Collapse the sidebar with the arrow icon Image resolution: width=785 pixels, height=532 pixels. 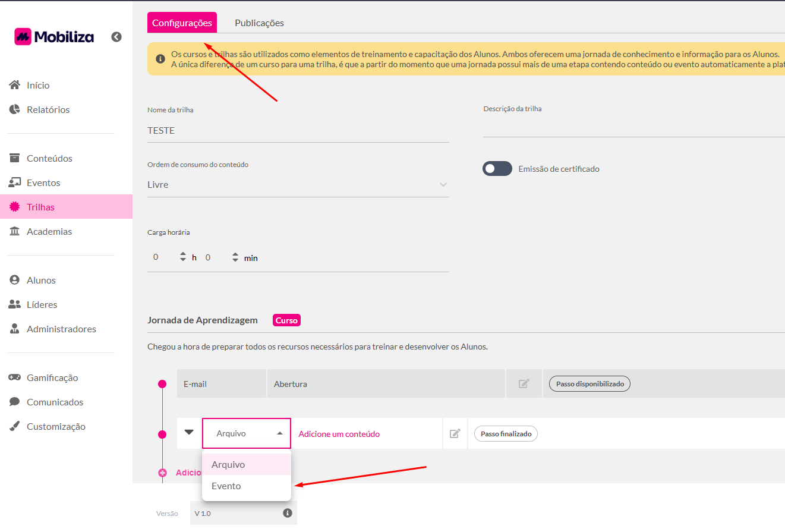[x=116, y=37]
